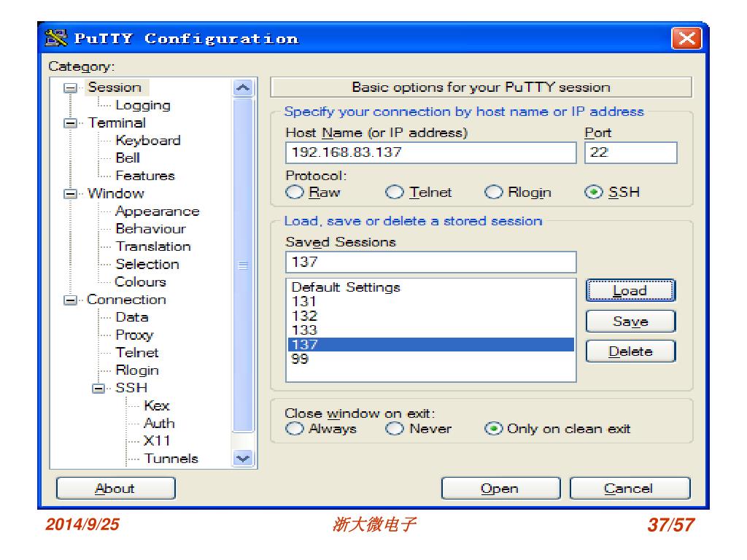Screen dimensions: 747x560
Task: Select Default Settings in saved sessions
Action: [x=430, y=287]
